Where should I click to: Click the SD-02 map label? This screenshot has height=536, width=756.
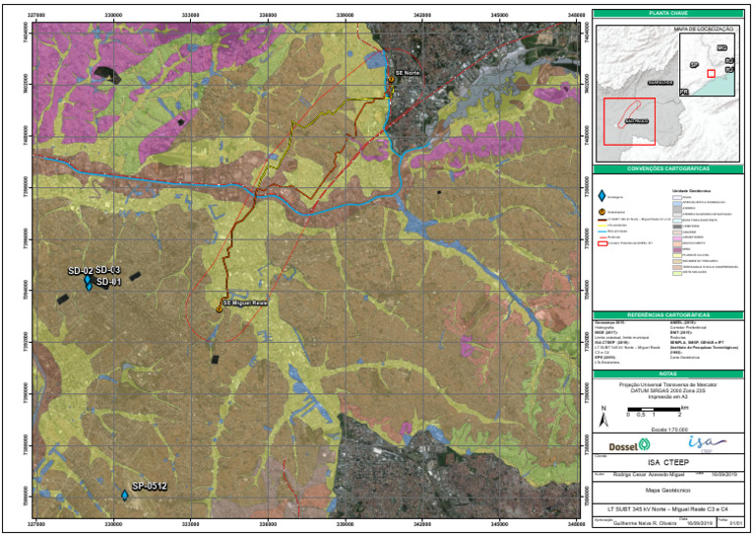pos(80,271)
